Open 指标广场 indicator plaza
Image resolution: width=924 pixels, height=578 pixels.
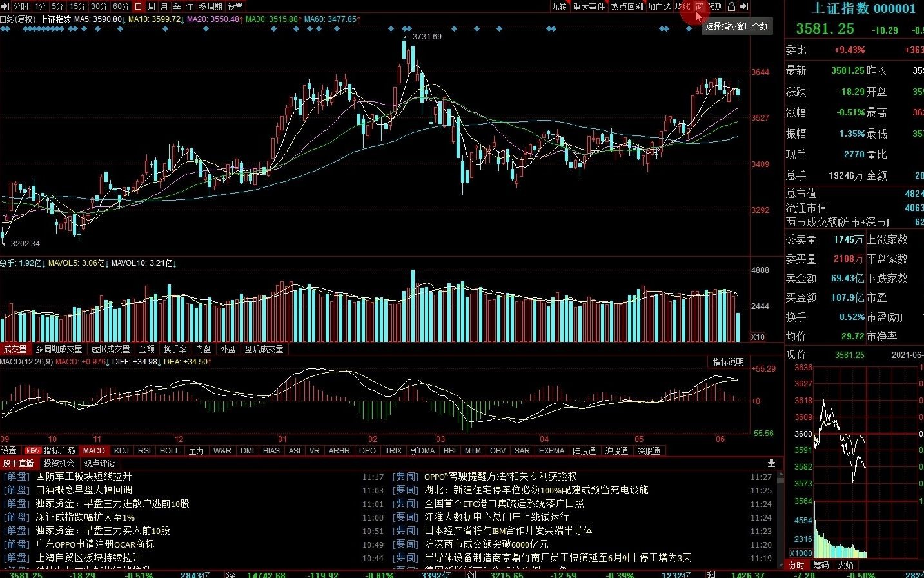[x=59, y=451]
